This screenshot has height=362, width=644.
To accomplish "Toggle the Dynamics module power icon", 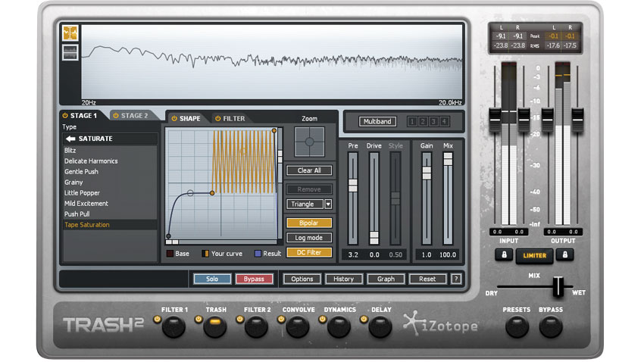I will click(323, 319).
